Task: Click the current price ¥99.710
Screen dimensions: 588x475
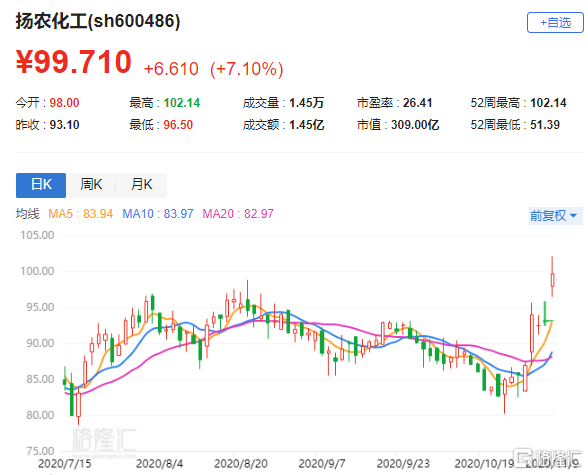Action: [74, 62]
